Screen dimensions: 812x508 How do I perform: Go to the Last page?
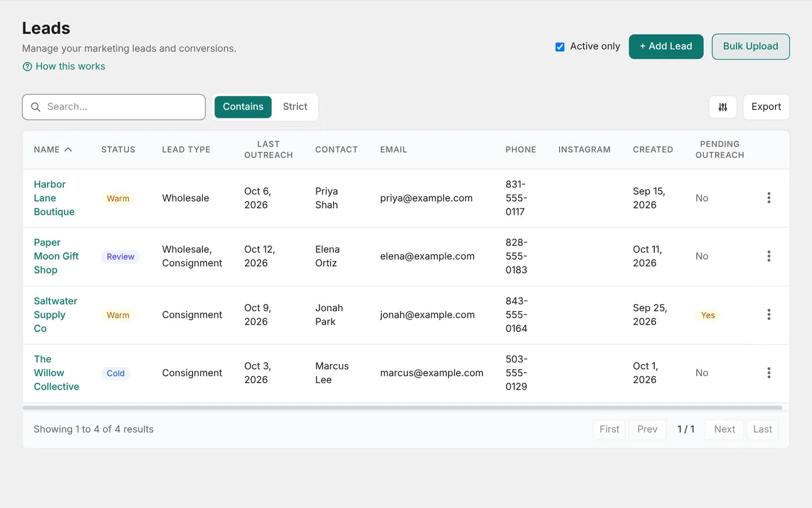point(762,430)
